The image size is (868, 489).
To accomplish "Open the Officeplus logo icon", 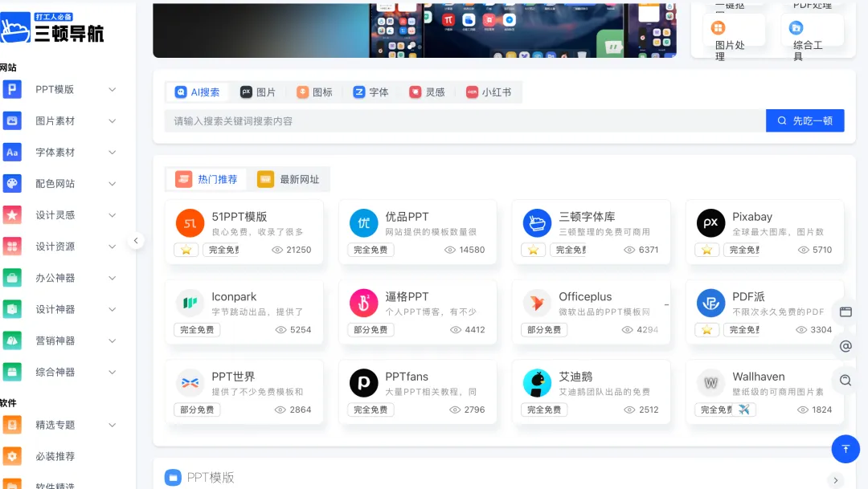I will (537, 303).
